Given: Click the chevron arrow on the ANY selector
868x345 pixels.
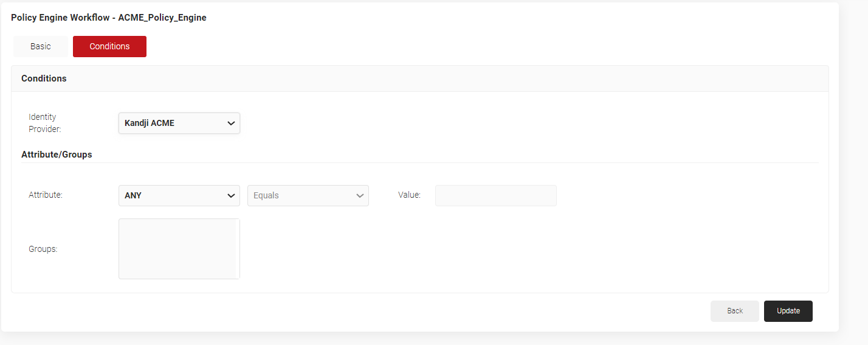Looking at the screenshot, I should click(231, 195).
